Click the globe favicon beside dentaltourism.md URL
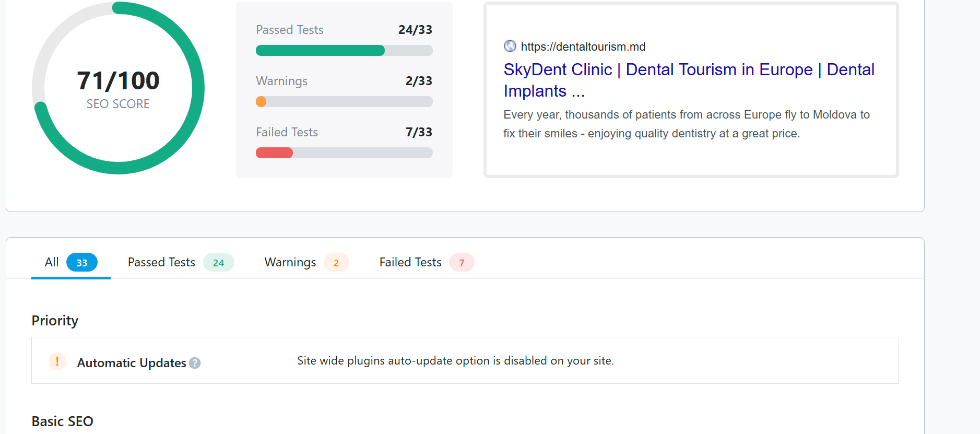The image size is (980, 434). (x=510, y=46)
